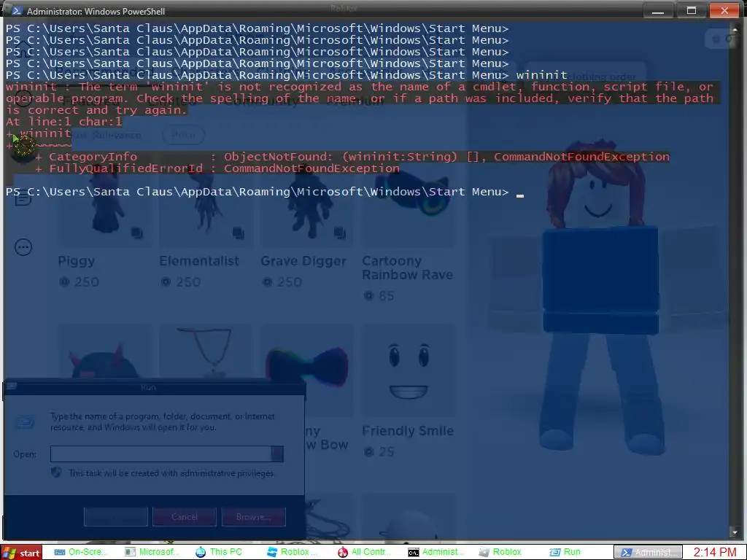The image size is (747, 560).
Task: Click the 250 Robux price under Piggy
Action: tap(79, 282)
